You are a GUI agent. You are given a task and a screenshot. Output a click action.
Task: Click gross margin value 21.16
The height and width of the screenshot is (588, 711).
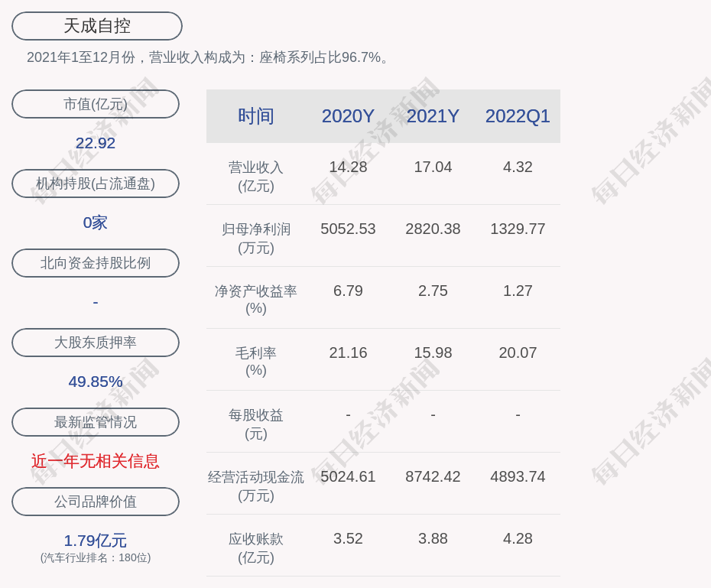pos(348,352)
